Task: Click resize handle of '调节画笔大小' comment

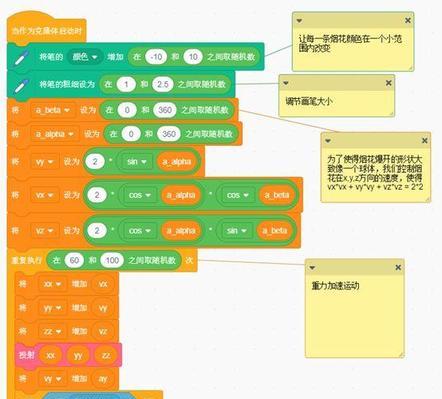Action: (x=391, y=113)
